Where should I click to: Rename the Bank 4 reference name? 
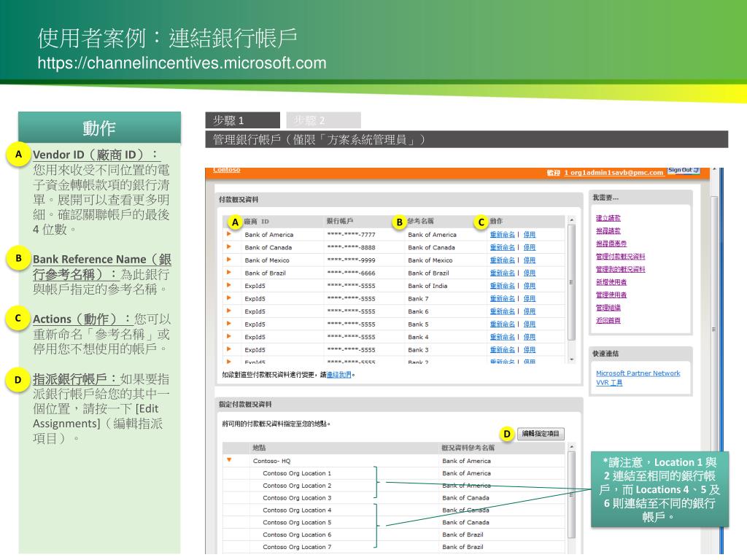tap(502, 337)
